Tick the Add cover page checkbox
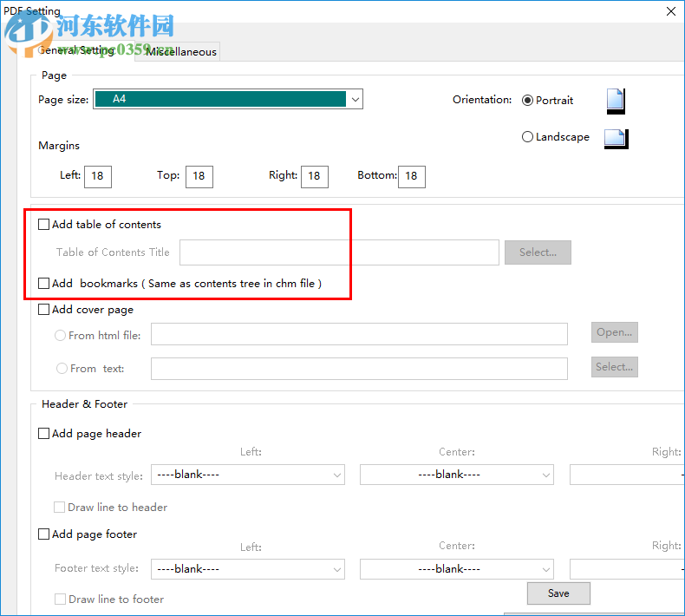 pos(43,310)
